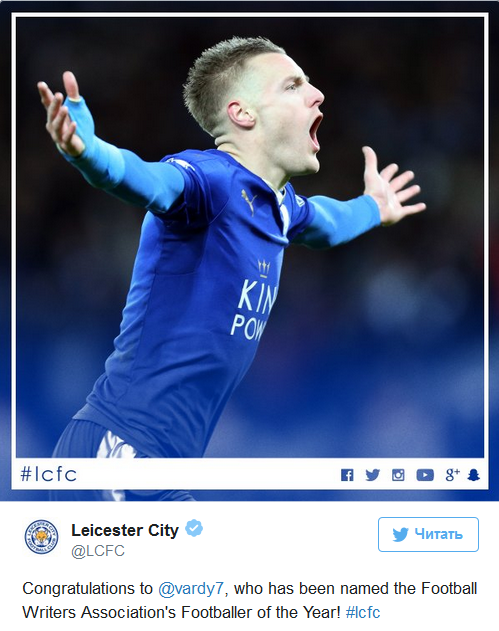Screen dimensions: 499x631
Task: Click the Читать follow button
Action: tap(428, 534)
